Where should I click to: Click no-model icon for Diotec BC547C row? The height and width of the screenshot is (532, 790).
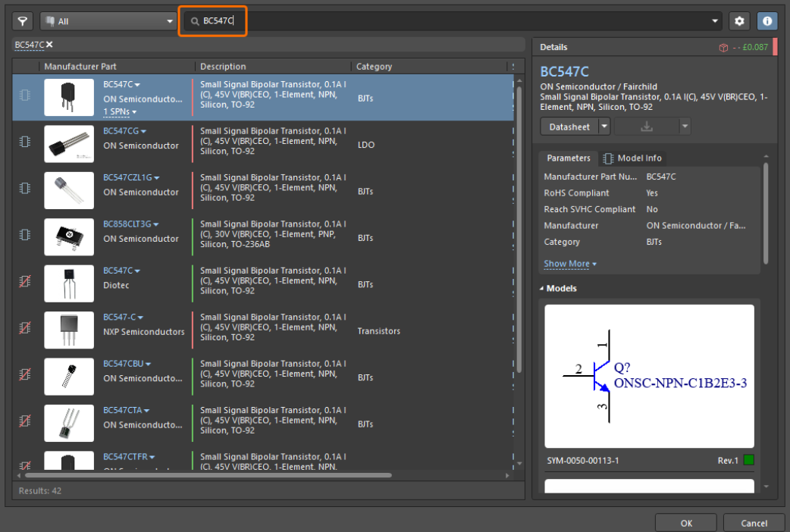[x=25, y=282]
